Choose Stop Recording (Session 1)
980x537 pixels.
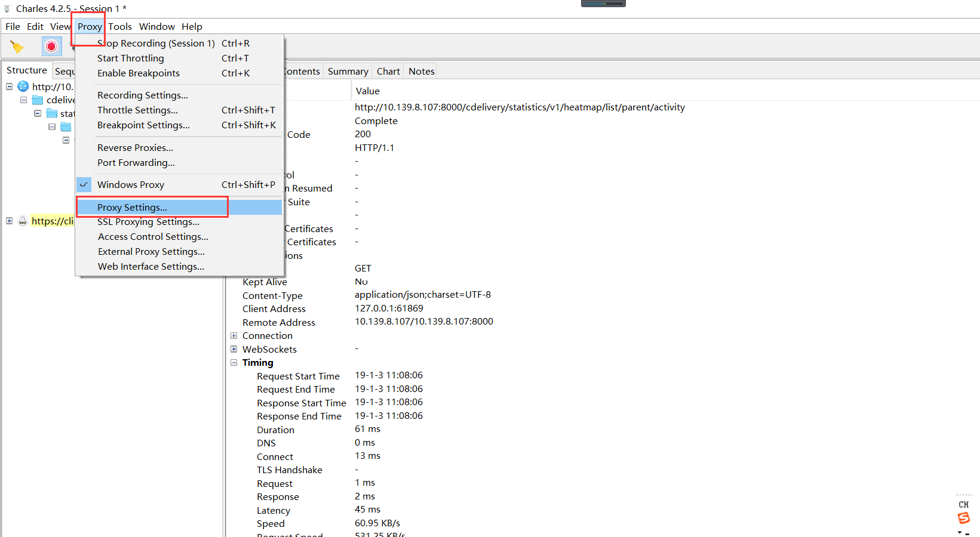[x=179, y=43]
